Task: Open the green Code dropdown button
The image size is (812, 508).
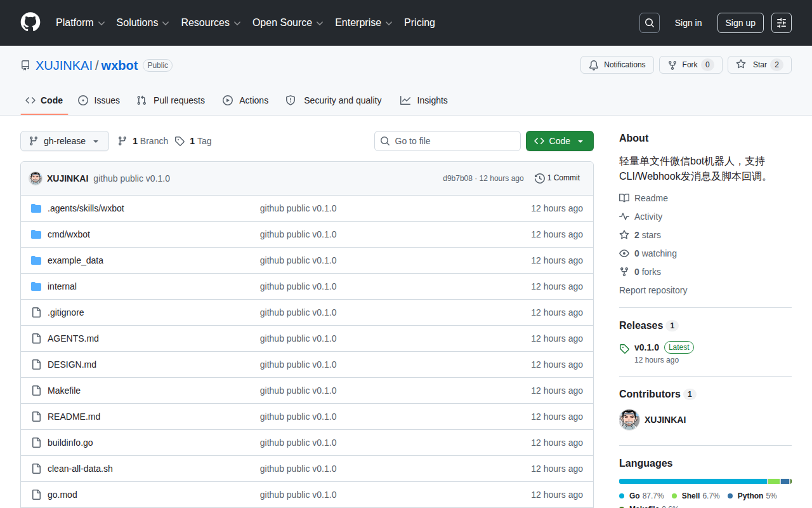Action: [x=560, y=141]
